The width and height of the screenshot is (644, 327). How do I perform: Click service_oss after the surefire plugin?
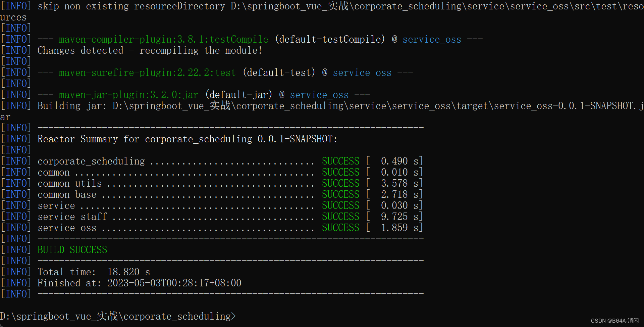tap(362, 73)
